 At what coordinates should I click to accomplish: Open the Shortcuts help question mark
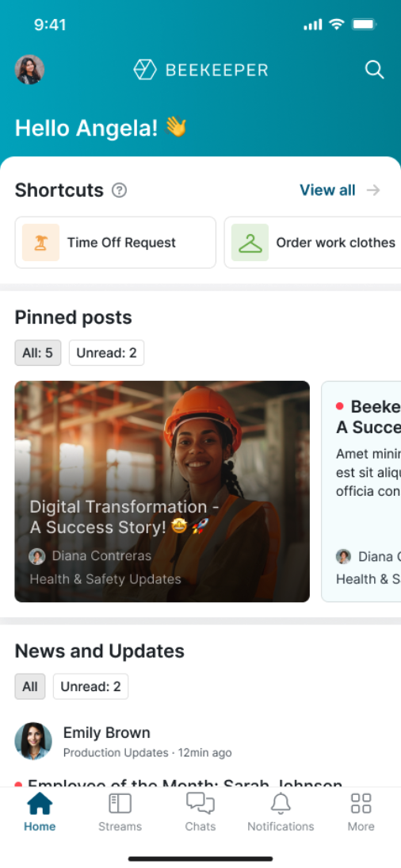tap(119, 190)
